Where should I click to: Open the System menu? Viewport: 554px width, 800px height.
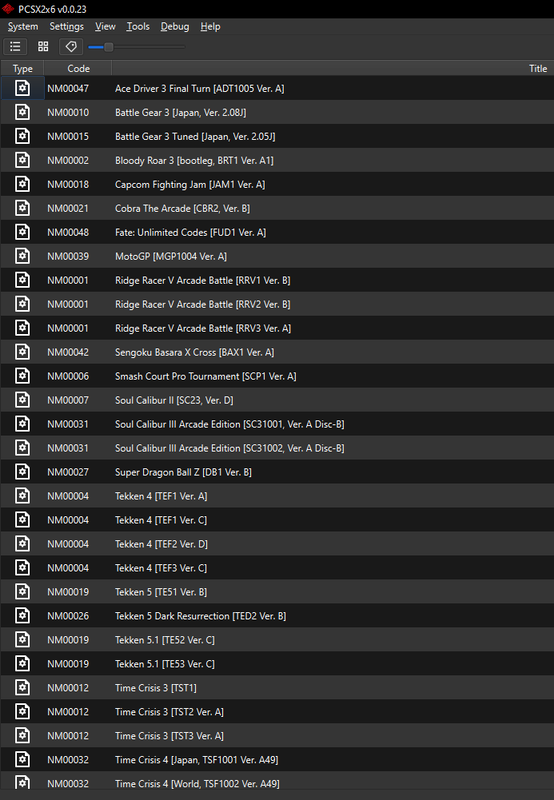coord(23,27)
